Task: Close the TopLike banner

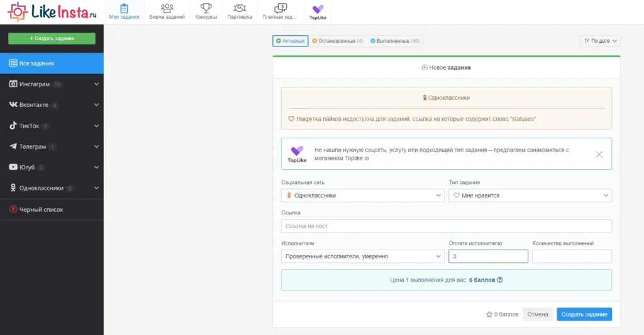Action: click(599, 155)
